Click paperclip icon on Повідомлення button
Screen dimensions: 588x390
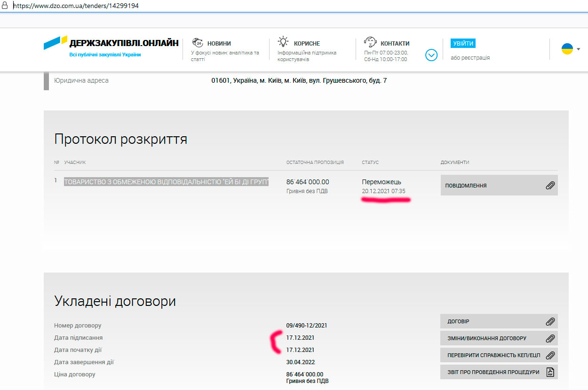click(x=550, y=186)
